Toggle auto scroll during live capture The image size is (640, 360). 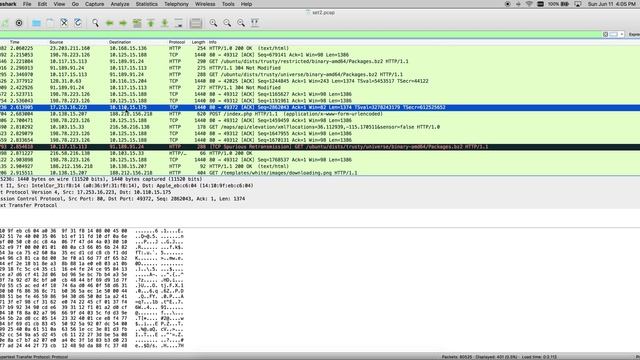click(x=178, y=23)
